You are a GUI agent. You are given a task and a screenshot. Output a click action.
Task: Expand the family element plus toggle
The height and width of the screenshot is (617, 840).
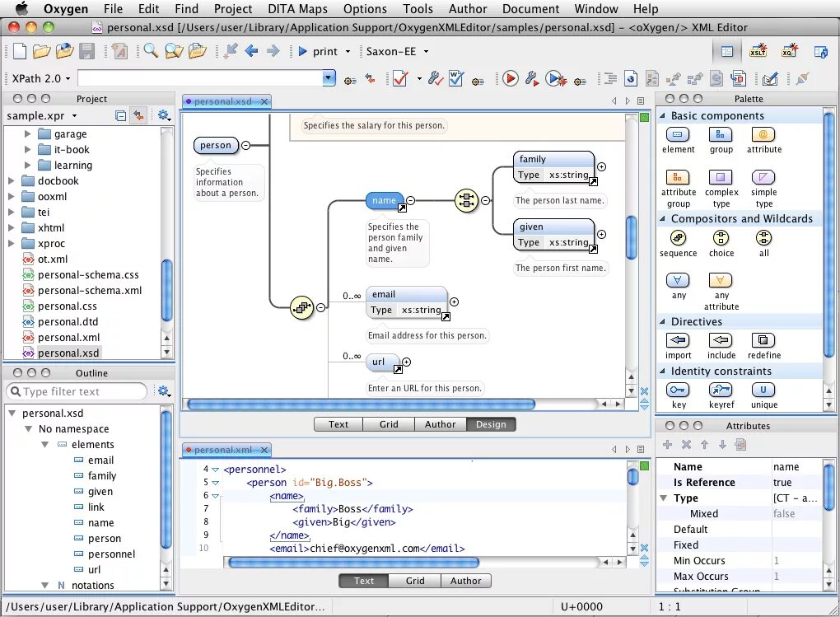[602, 166]
